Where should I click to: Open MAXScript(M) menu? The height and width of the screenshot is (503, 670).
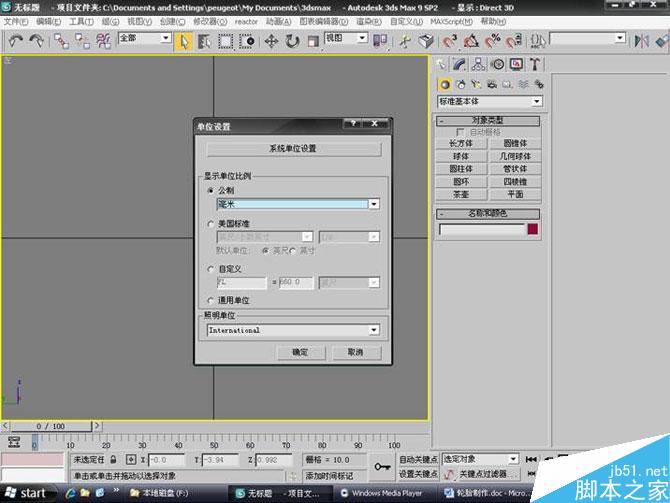(452, 21)
